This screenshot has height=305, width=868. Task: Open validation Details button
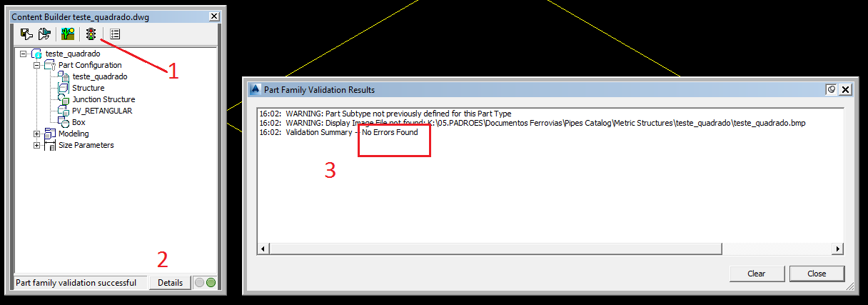tap(170, 283)
